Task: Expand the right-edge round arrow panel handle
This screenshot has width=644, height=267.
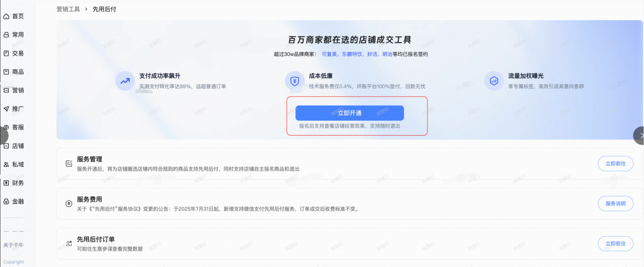Action: click(x=639, y=136)
